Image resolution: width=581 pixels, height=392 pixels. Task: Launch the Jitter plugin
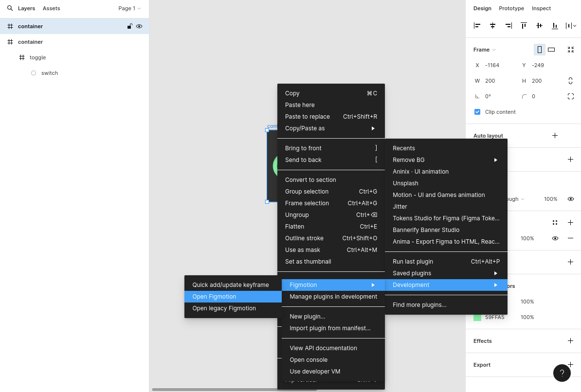coord(446,206)
